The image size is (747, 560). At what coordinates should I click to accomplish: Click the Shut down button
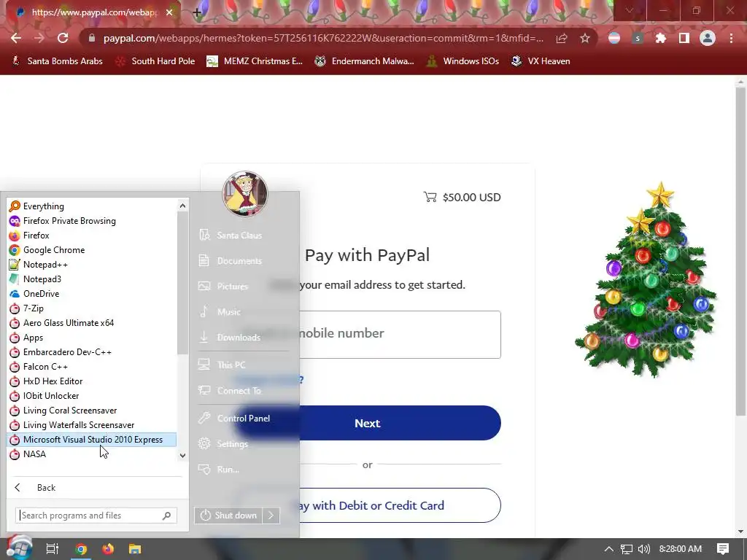tap(228, 516)
